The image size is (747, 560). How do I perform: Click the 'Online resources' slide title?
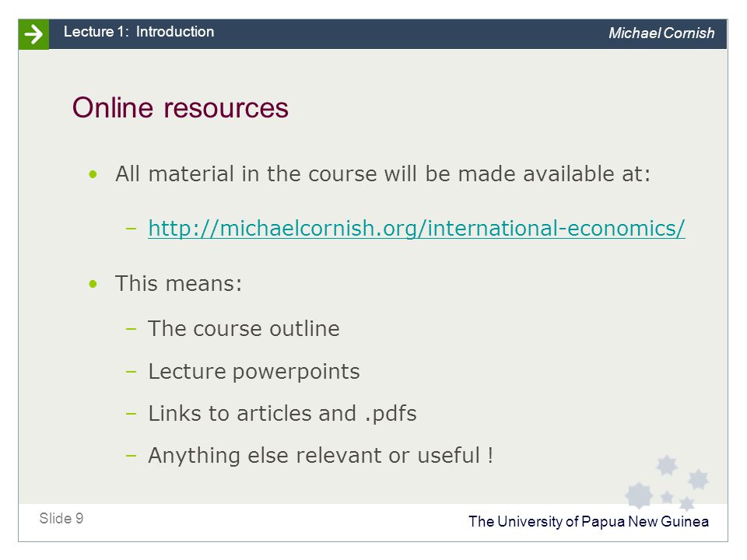tap(180, 107)
